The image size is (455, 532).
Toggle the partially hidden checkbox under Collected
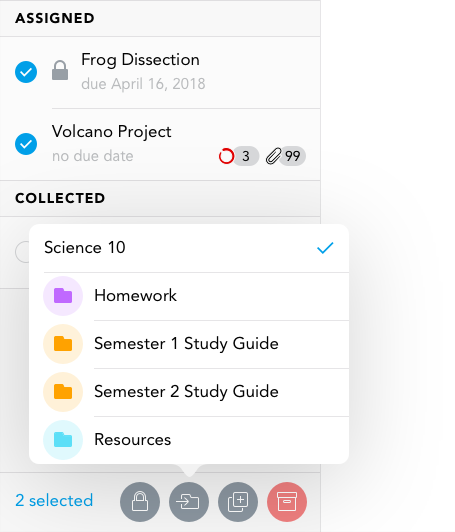click(x=22, y=252)
